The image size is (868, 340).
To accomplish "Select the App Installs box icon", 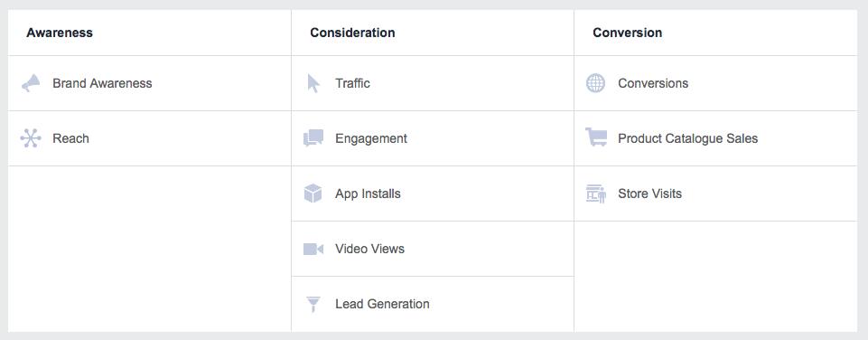I will (x=313, y=194).
